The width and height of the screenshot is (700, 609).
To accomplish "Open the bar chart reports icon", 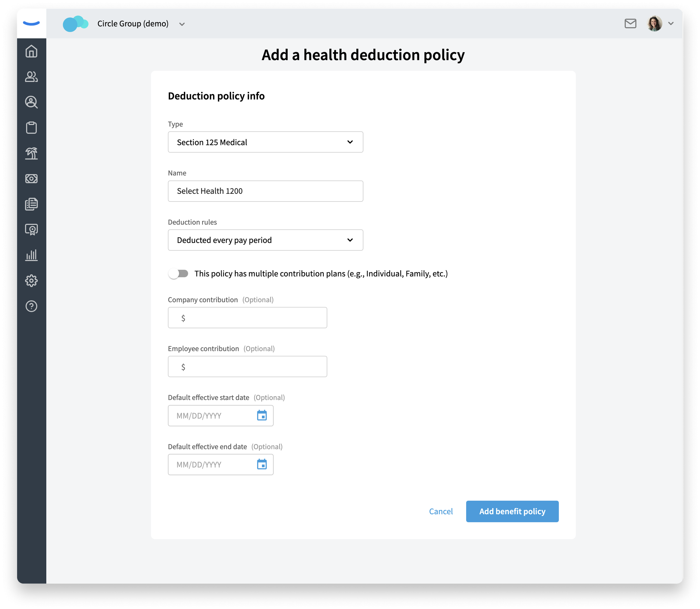I will pos(31,255).
